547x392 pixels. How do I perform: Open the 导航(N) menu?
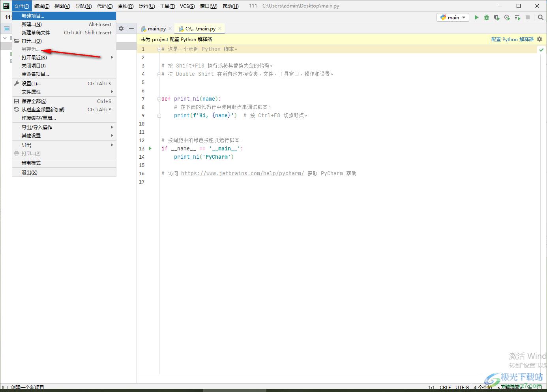pyautogui.click(x=84, y=6)
